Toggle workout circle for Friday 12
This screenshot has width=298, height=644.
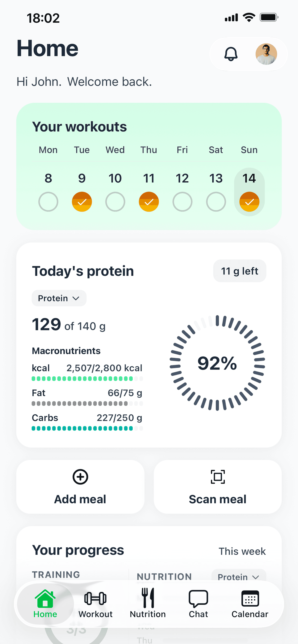pos(182,201)
